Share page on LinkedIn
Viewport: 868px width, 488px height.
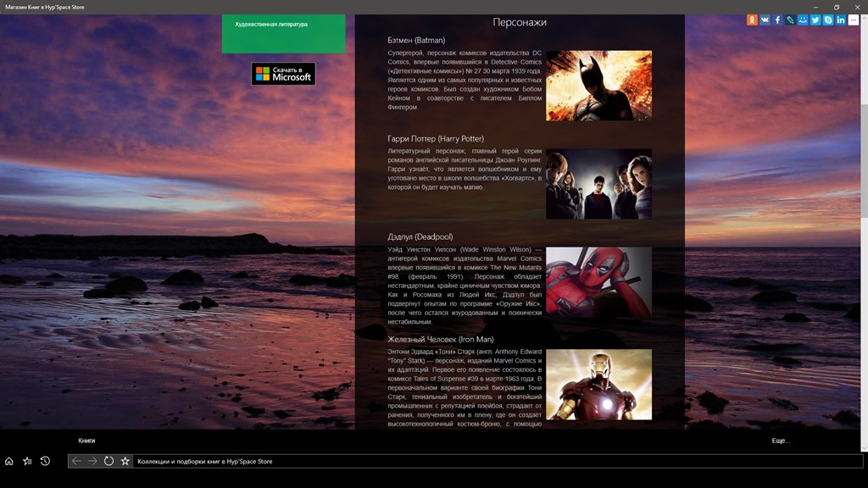[x=841, y=20]
